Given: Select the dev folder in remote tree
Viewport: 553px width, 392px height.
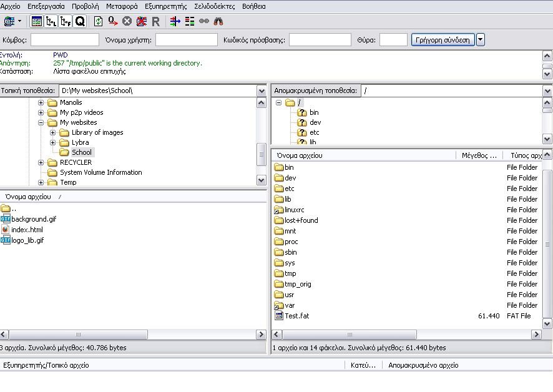Looking at the screenshot, I should [315, 122].
